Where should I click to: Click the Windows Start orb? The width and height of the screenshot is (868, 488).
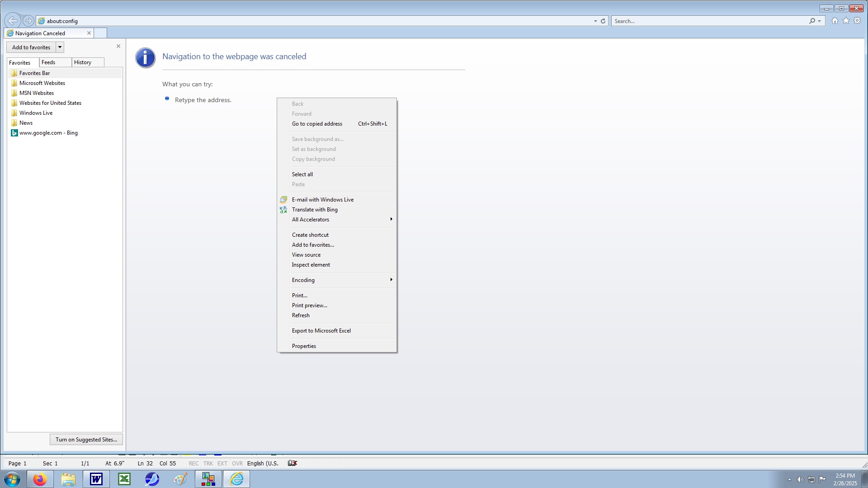12,479
